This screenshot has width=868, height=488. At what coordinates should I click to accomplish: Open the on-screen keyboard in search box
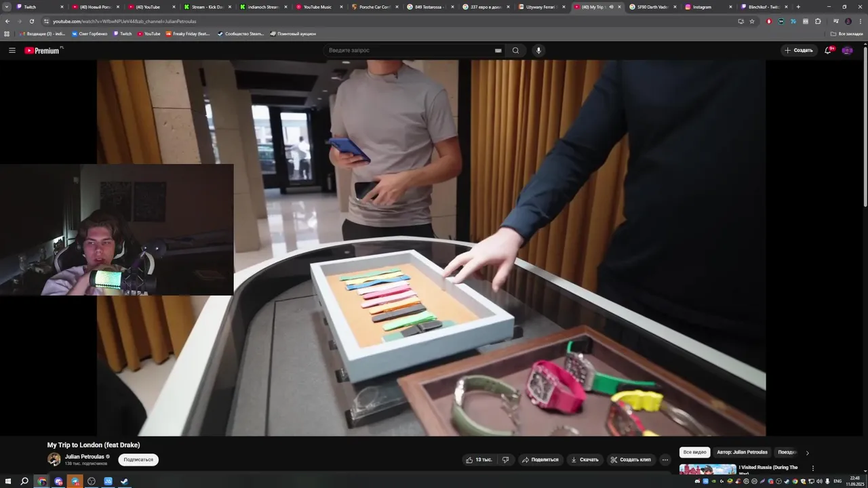pyautogui.click(x=498, y=50)
